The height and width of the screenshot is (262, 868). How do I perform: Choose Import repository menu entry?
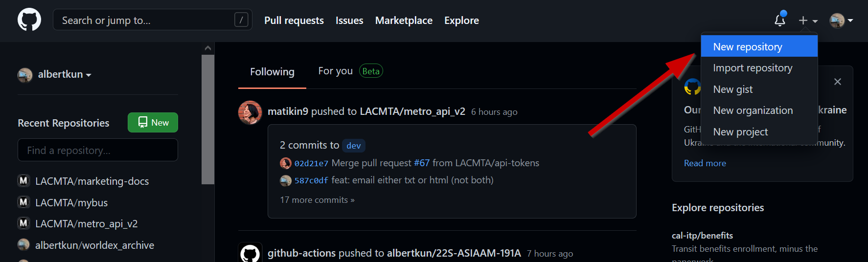click(x=753, y=68)
